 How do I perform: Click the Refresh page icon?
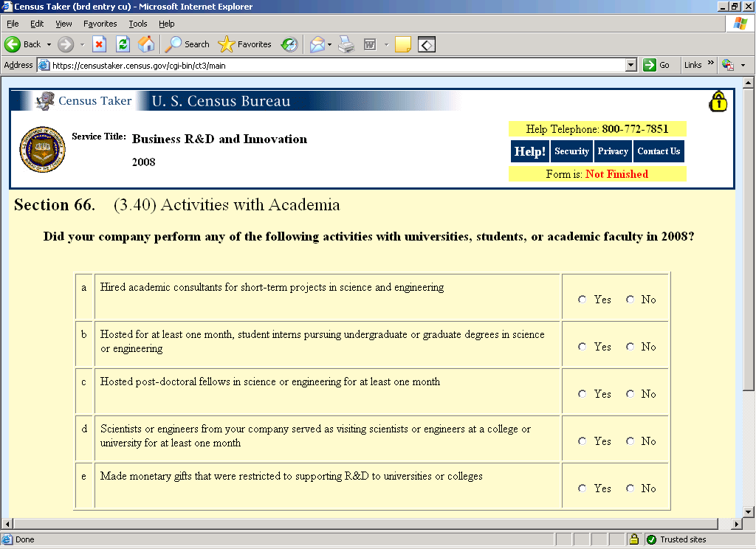click(123, 44)
